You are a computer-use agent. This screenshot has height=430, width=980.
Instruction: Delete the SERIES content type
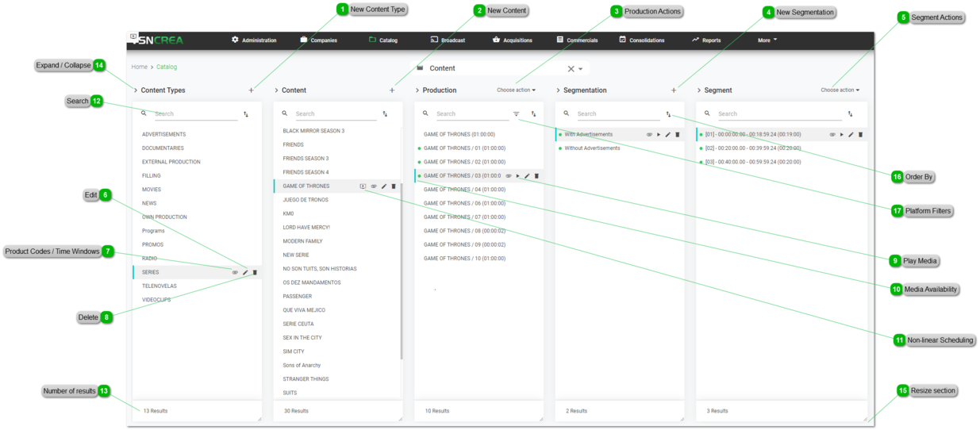pyautogui.click(x=255, y=272)
